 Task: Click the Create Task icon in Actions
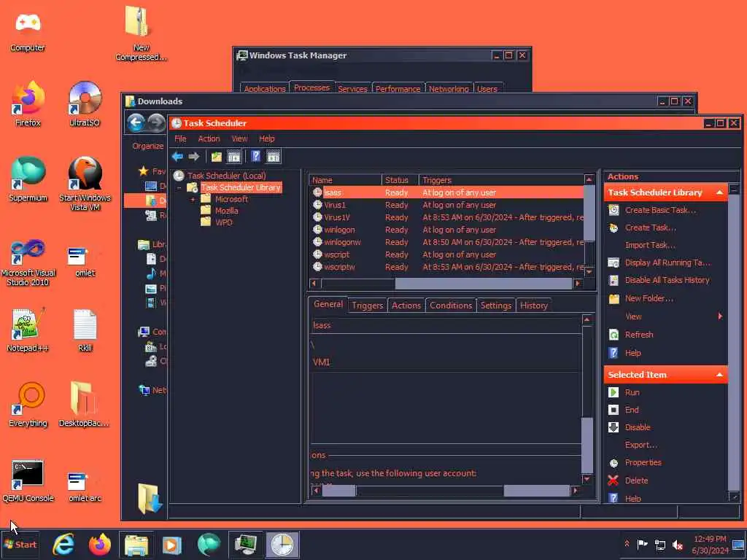[614, 227]
